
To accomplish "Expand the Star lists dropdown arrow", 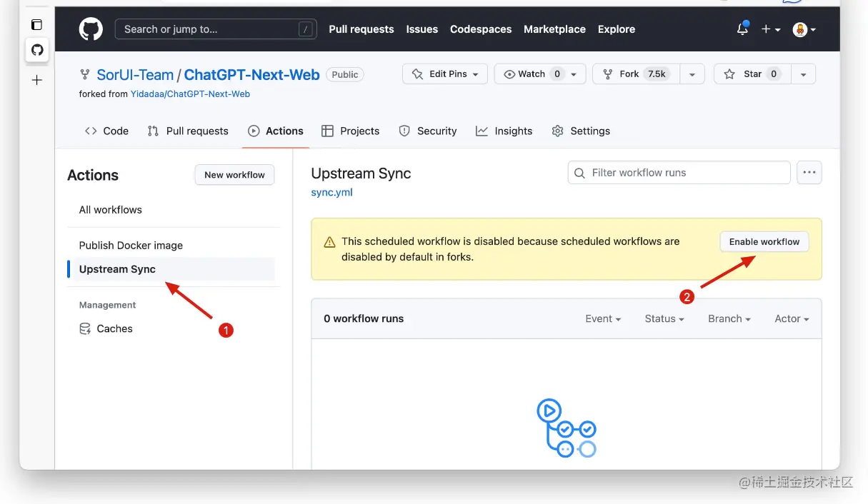I will click(804, 74).
